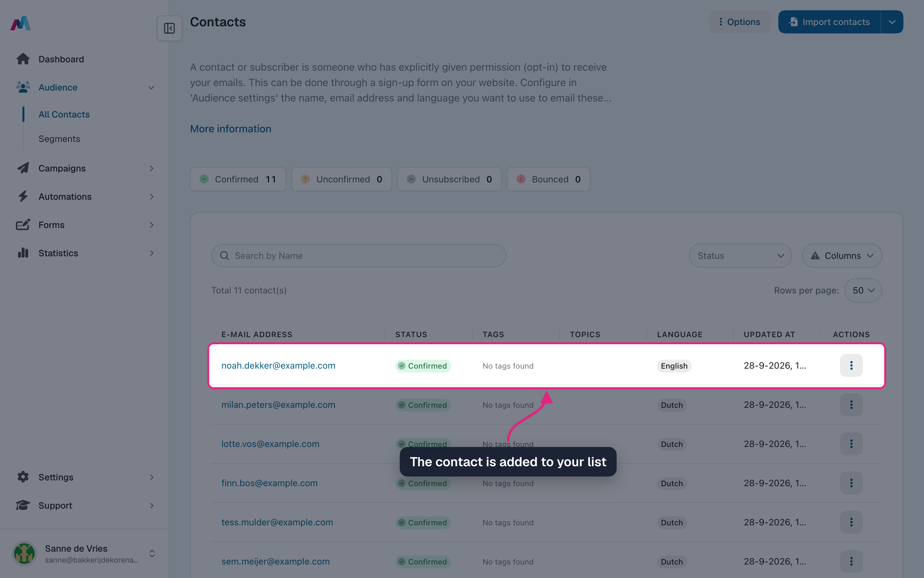Focus the Search by Name field
This screenshot has height=578, width=924.
pos(358,256)
